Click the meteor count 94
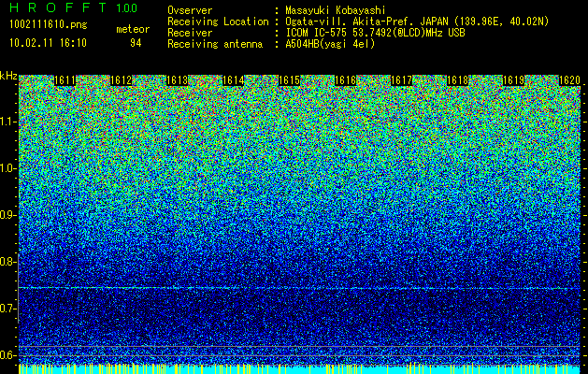The width and height of the screenshot is (588, 374). click(136, 43)
